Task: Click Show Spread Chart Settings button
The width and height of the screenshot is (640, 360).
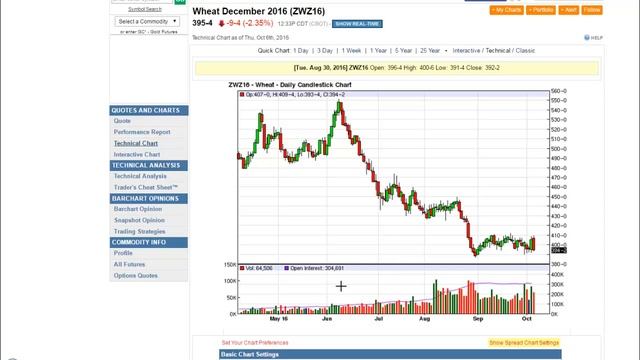Action: tap(524, 342)
